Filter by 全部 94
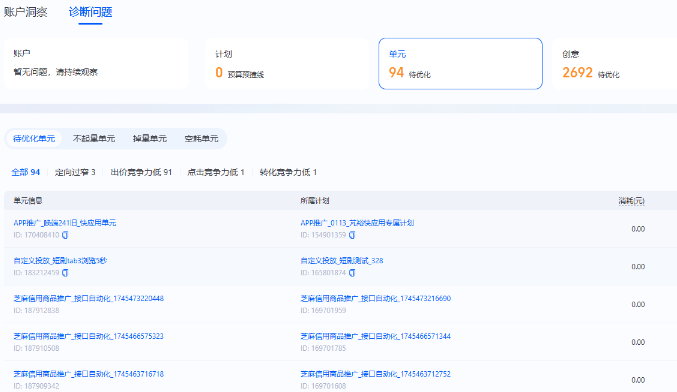 [25, 172]
